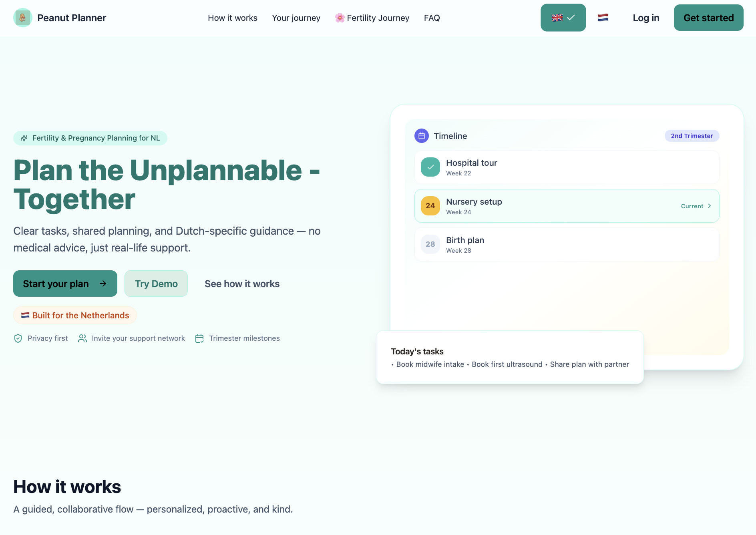Open the Timeline calendar icon
Viewport: 756px width, 535px height.
point(421,136)
